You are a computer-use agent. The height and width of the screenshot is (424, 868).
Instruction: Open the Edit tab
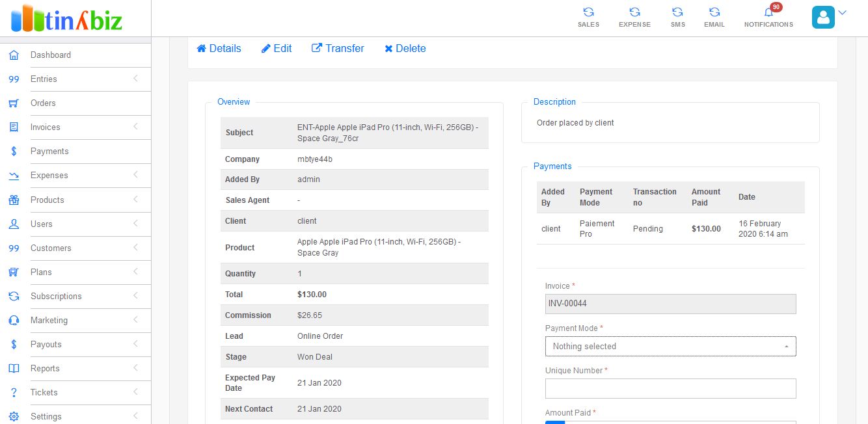click(x=277, y=49)
